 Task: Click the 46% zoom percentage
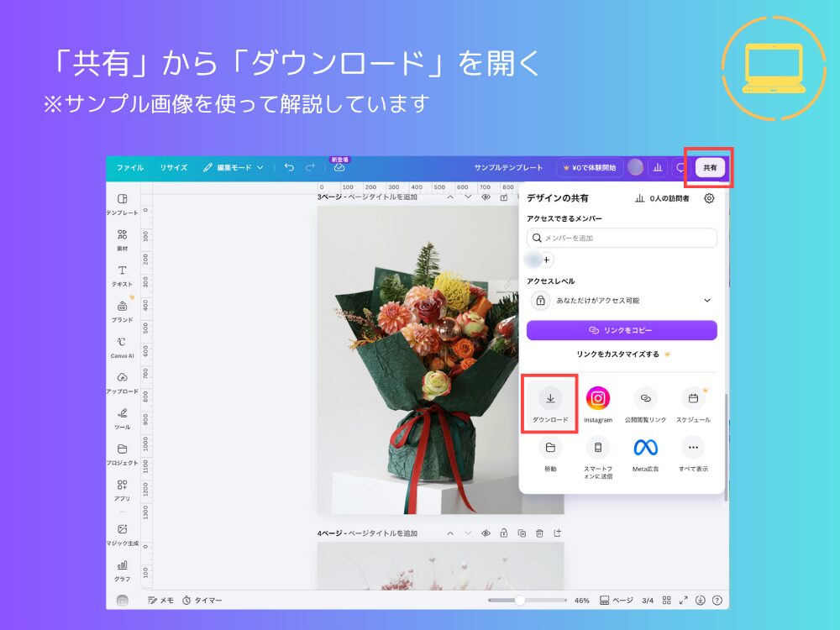582,601
